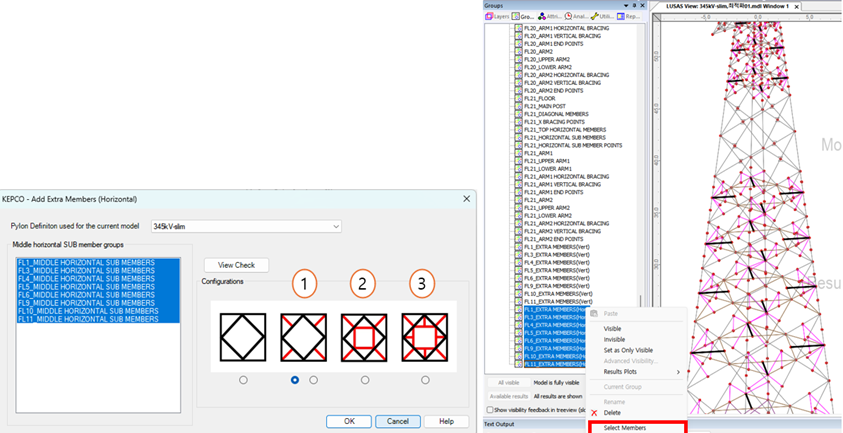Viewport: 843px width, 433px height.
Task: Select the radio button under configuration 3
Action: click(425, 380)
